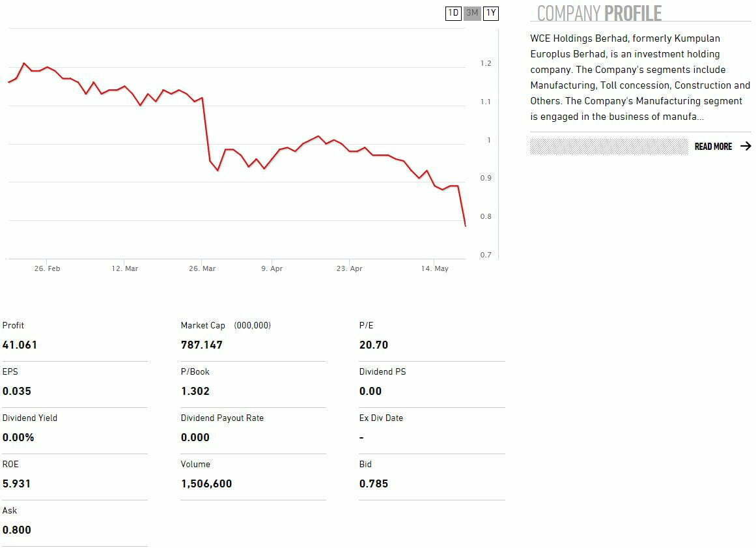The image size is (756, 548).
Task: Switch chart to 1Y range
Action: [491, 13]
